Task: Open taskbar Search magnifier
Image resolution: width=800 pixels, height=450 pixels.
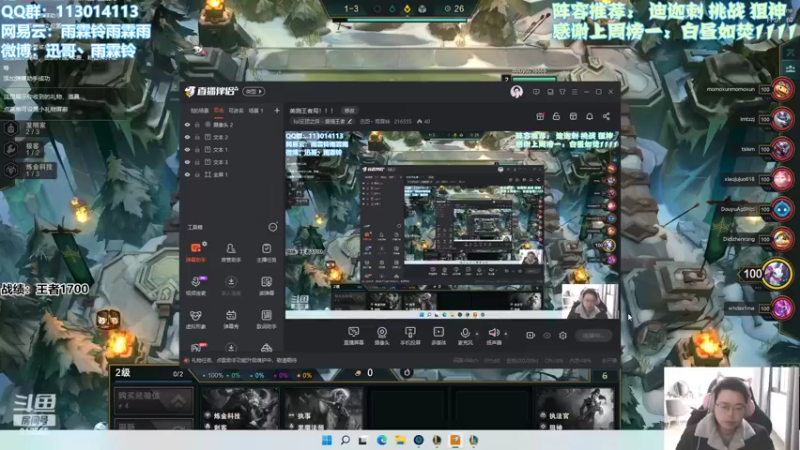Action: click(x=345, y=440)
